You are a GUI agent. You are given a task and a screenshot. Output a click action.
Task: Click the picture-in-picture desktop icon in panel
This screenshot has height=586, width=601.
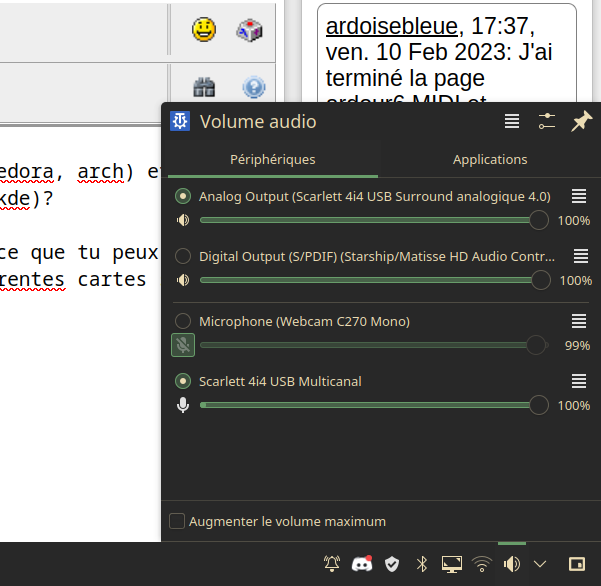tap(577, 564)
